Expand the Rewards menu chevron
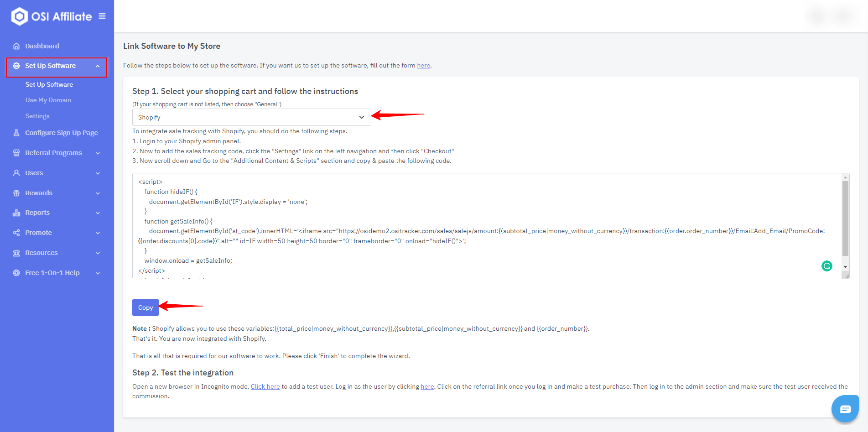The height and width of the screenshot is (432, 868). tap(98, 193)
